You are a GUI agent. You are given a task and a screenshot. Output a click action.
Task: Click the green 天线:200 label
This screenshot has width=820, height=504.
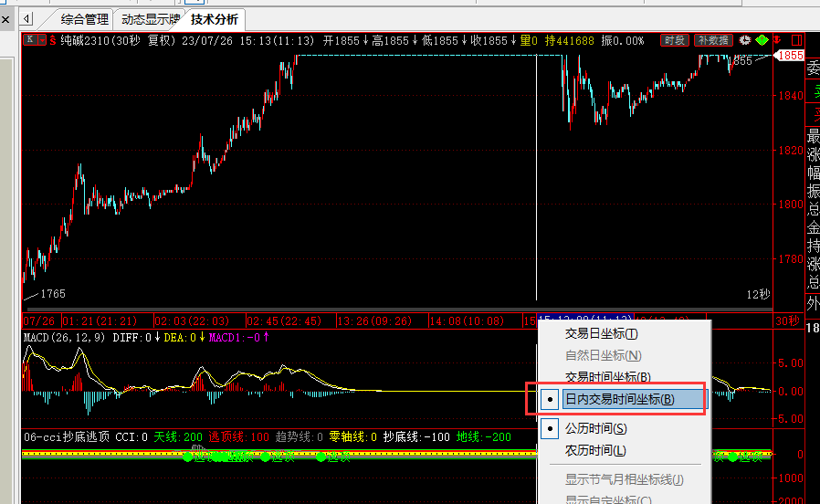178,437
